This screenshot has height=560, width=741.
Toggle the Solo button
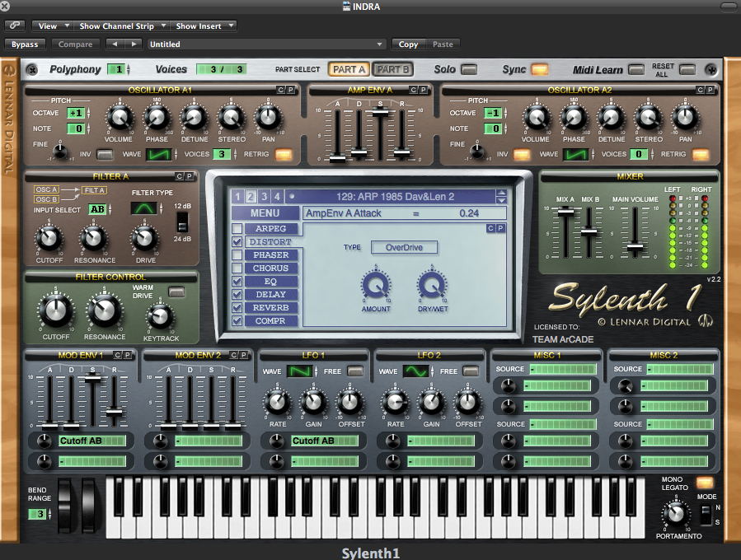point(469,70)
